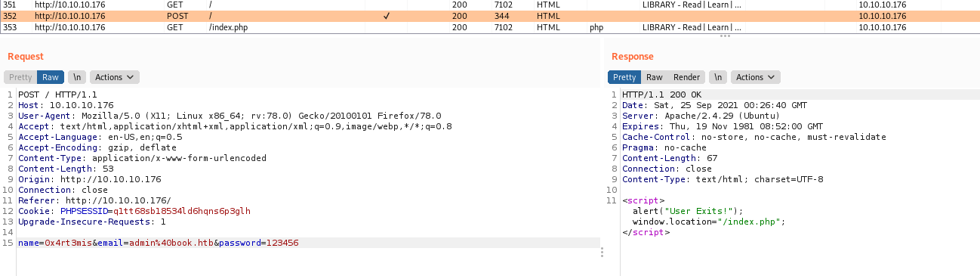Screen dimensions: 980x276
Task: Select the Pretty tab in Request panel
Action: point(20,77)
